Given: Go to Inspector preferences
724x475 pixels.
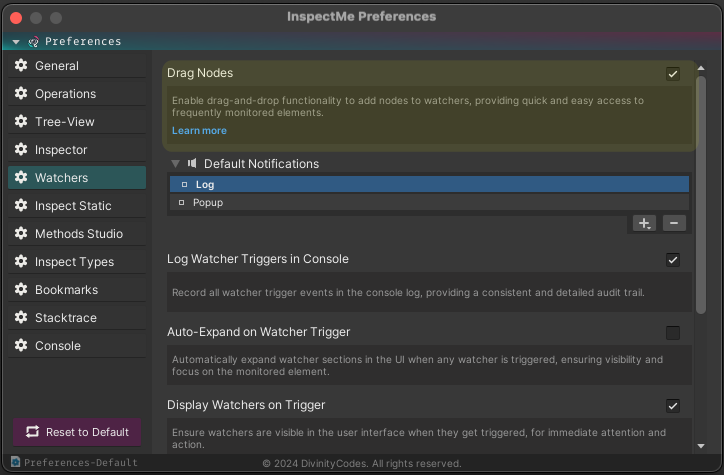Looking at the screenshot, I should (x=77, y=150).
